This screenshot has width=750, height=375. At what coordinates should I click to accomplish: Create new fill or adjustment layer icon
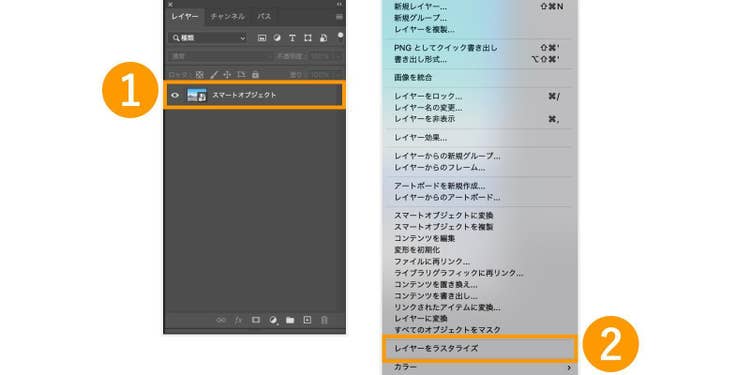tap(273, 320)
